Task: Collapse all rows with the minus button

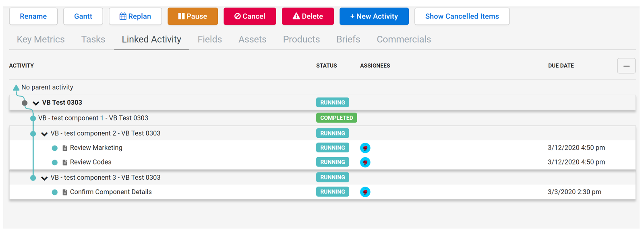Action: (626, 66)
